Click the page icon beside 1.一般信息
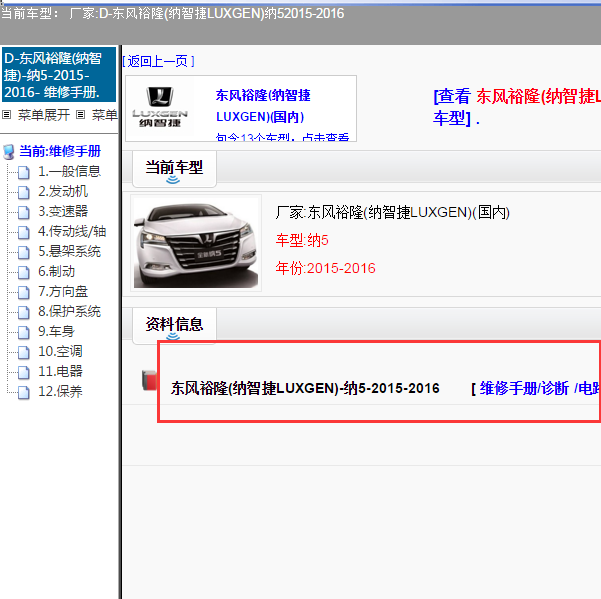The height and width of the screenshot is (599, 601). [x=24, y=172]
